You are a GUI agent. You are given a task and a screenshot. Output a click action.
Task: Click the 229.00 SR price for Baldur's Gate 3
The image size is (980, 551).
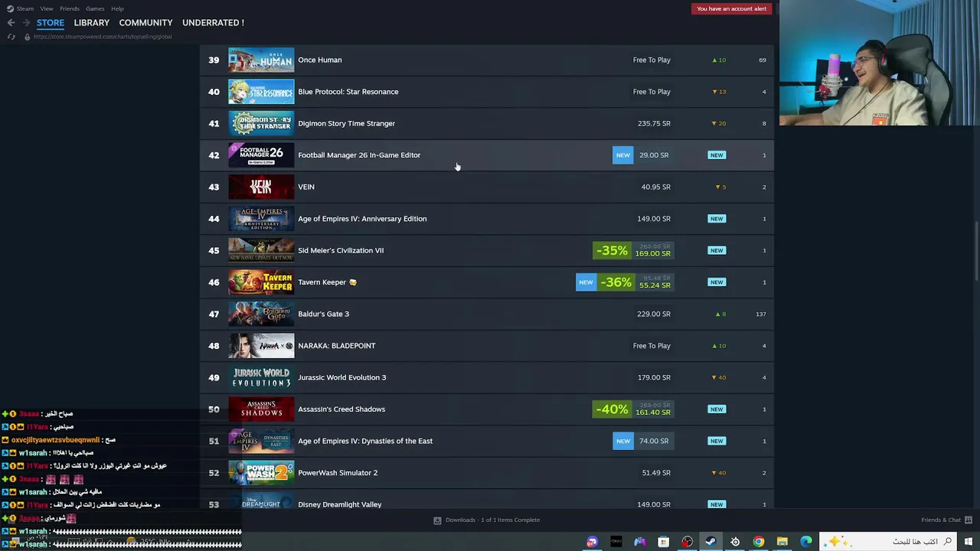coord(654,314)
